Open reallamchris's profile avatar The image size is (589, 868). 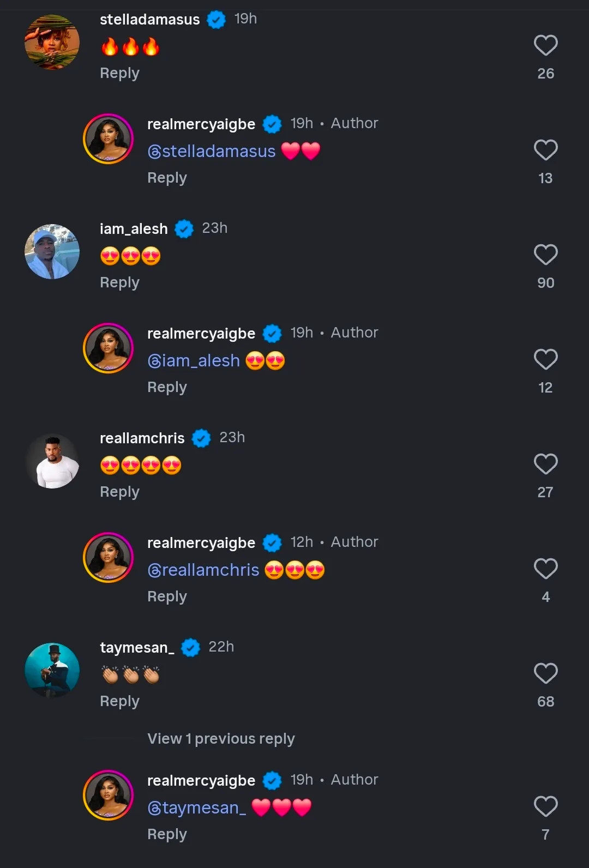pyautogui.click(x=52, y=461)
